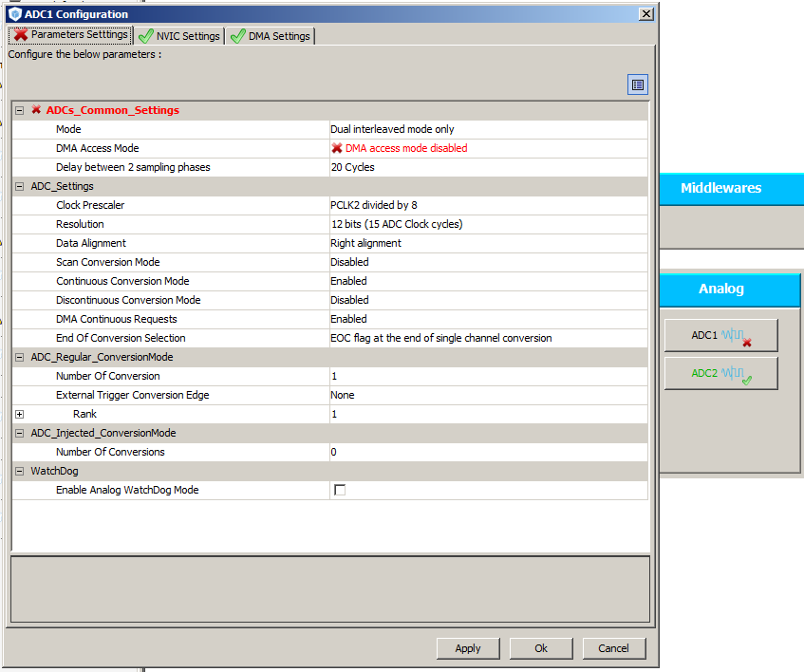Select the Data Alignment label

point(91,243)
